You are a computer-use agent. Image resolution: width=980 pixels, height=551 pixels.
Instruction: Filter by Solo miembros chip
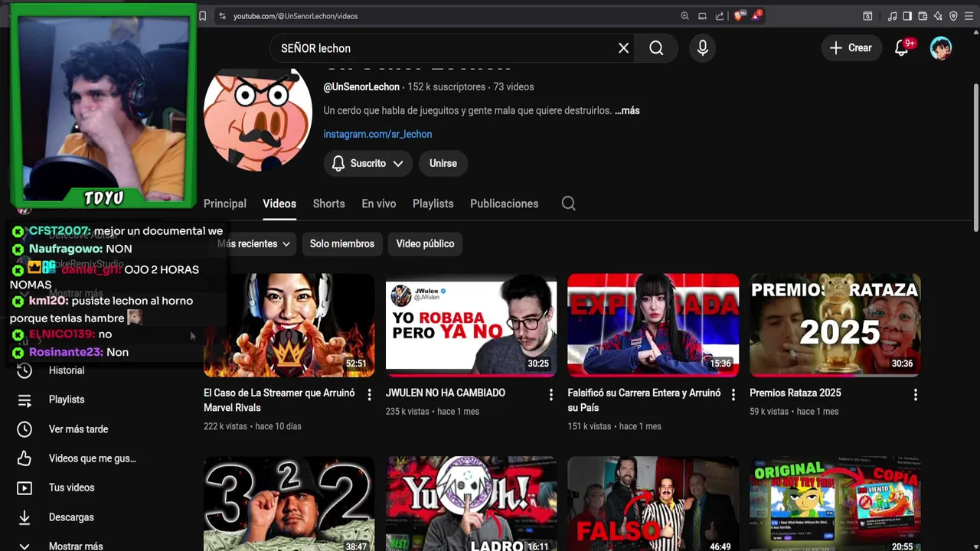[342, 243]
